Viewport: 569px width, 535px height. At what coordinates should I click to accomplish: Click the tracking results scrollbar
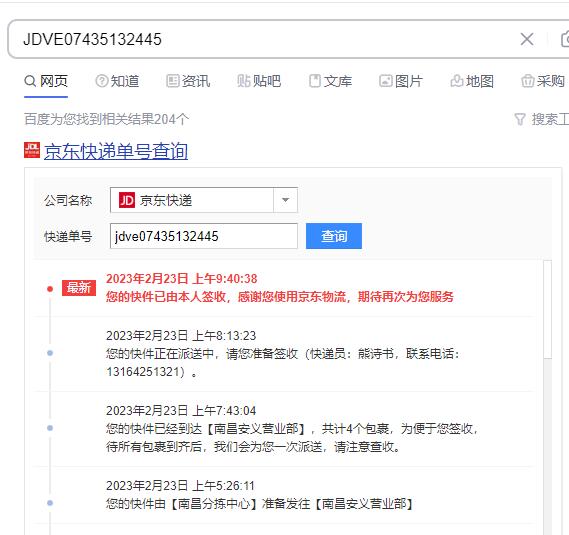click(x=548, y=310)
